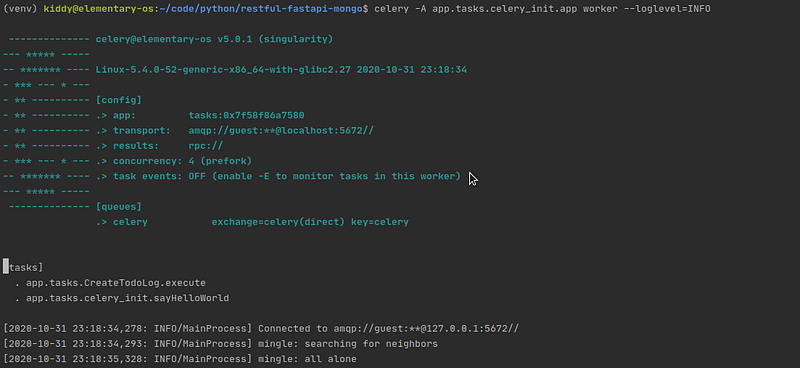The width and height of the screenshot is (800, 368).
Task: Click the kiddy@elementary-os username in prompt
Action: (x=98, y=9)
